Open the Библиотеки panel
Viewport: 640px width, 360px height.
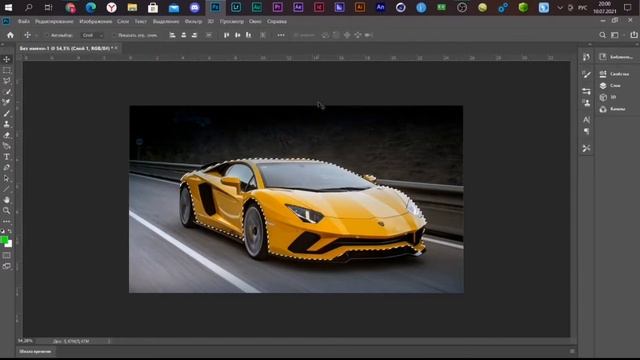616,57
